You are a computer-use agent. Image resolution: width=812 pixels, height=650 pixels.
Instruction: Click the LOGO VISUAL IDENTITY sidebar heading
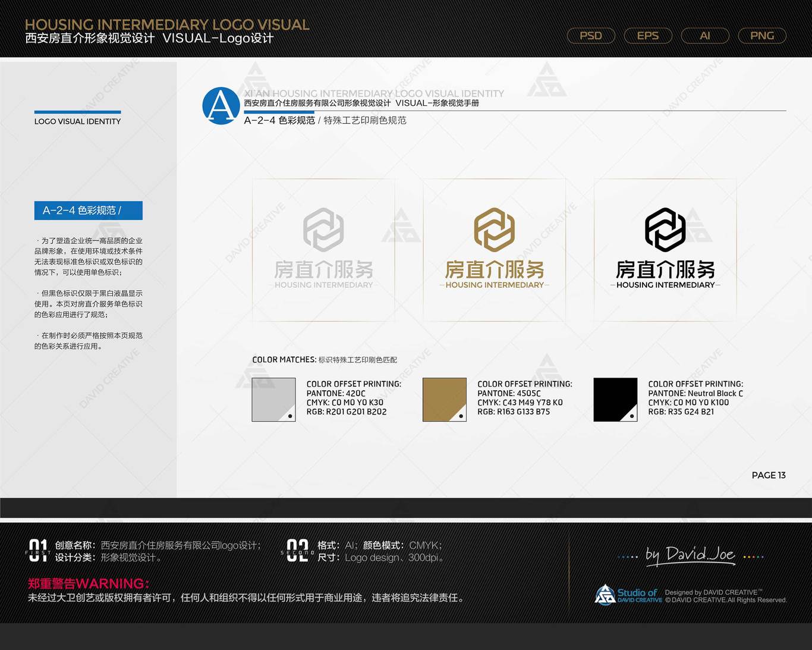[77, 121]
